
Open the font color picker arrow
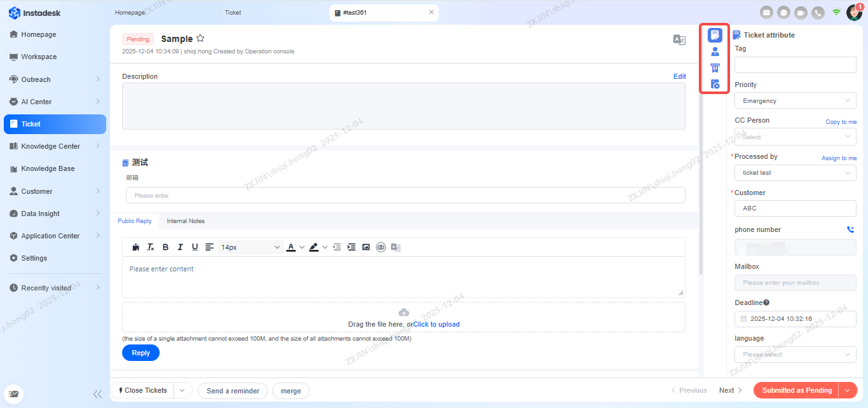click(302, 247)
